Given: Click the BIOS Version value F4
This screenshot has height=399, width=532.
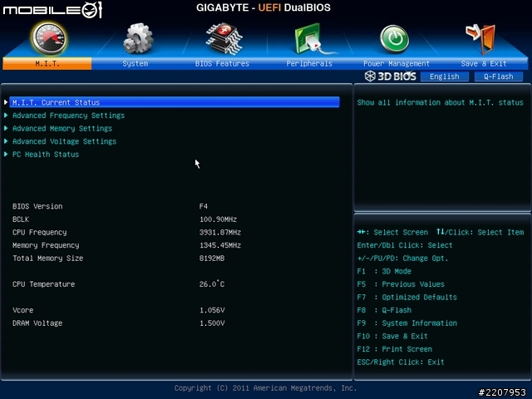Looking at the screenshot, I should coord(204,206).
